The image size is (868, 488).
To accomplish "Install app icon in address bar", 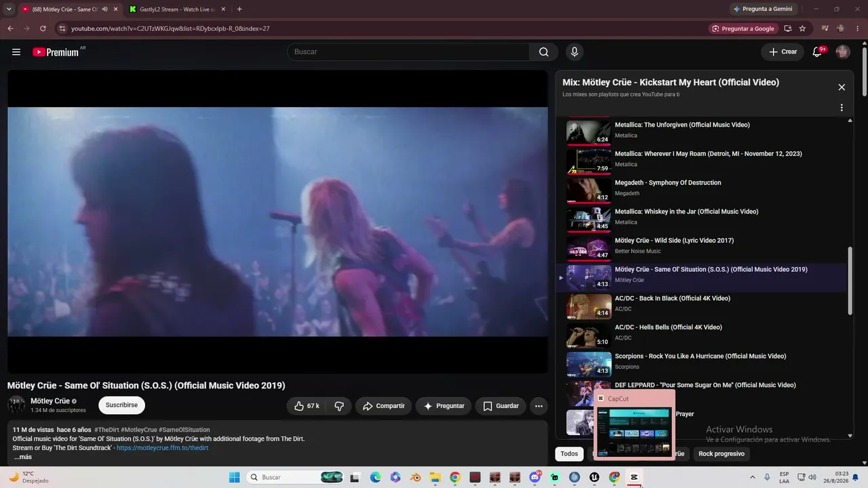I will tap(787, 28).
